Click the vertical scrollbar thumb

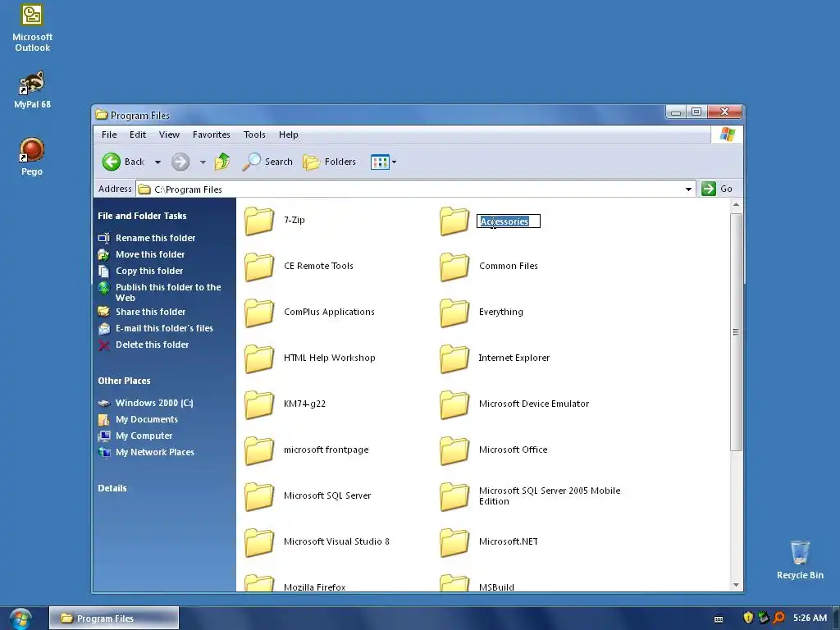point(736,332)
